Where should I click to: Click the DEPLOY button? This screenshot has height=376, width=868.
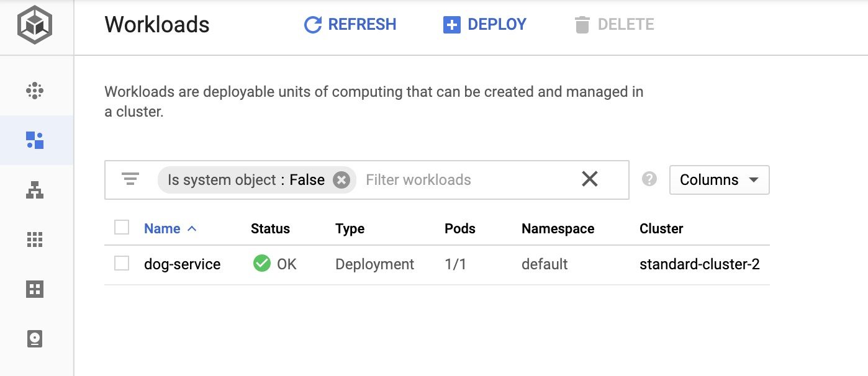pyautogui.click(x=485, y=24)
